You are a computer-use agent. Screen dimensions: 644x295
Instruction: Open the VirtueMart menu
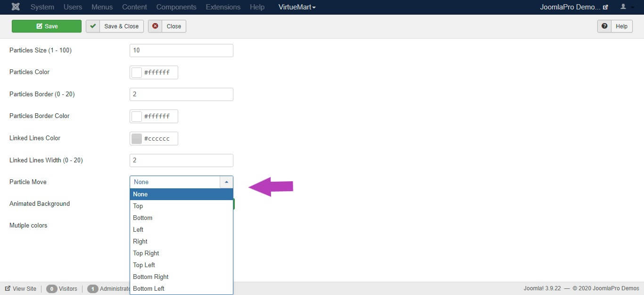tap(297, 7)
